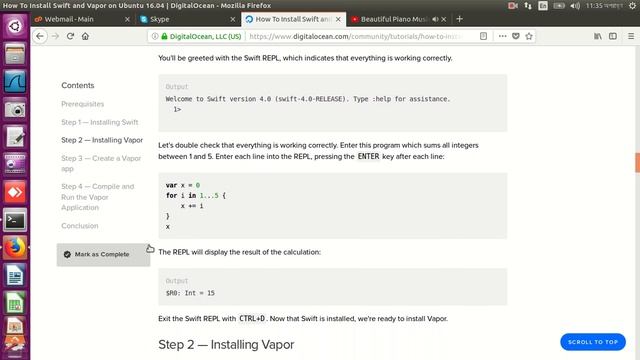Open Firefox hamburger menu
The height and width of the screenshot is (360, 640).
click(x=631, y=36)
